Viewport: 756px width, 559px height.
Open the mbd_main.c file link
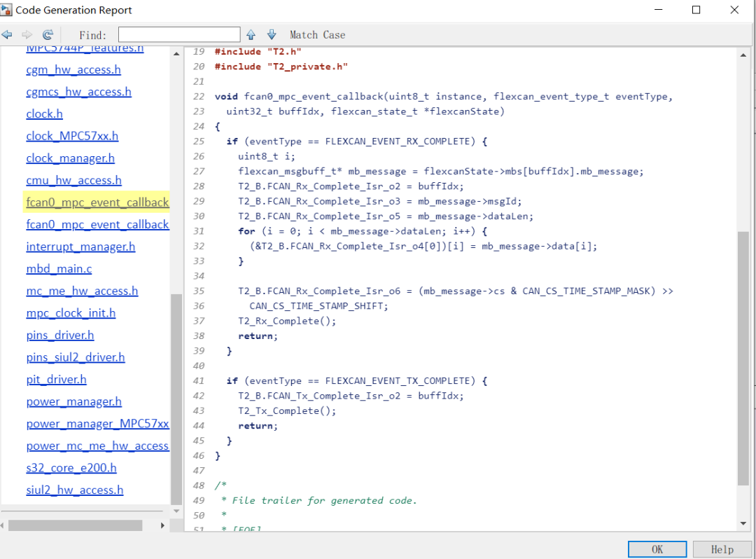coord(59,269)
